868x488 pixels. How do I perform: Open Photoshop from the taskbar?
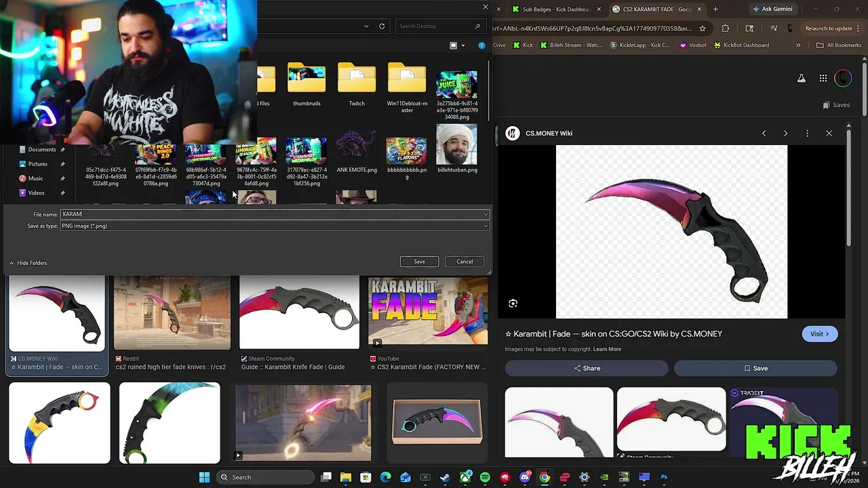[664, 477]
